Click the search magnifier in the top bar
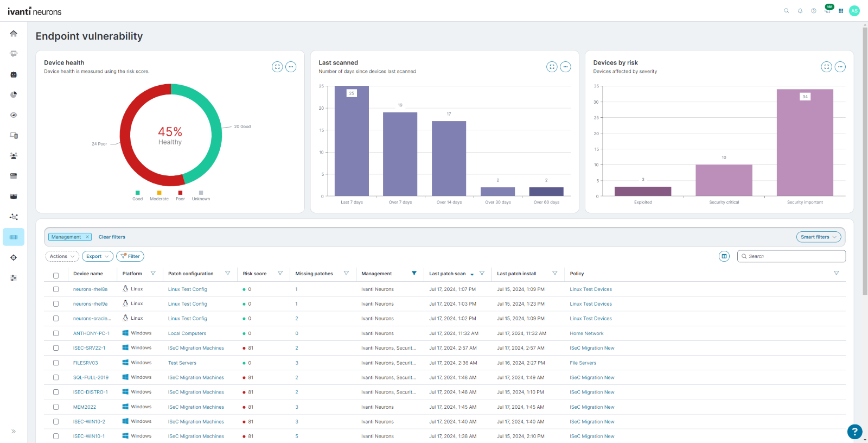The image size is (868, 443). pos(786,11)
